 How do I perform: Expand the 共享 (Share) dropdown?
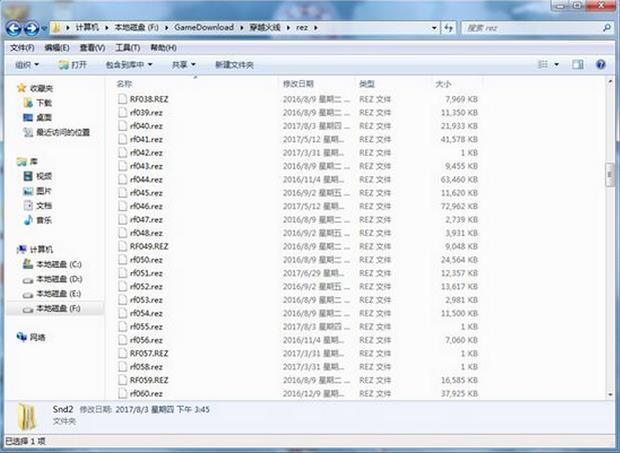tap(181, 65)
